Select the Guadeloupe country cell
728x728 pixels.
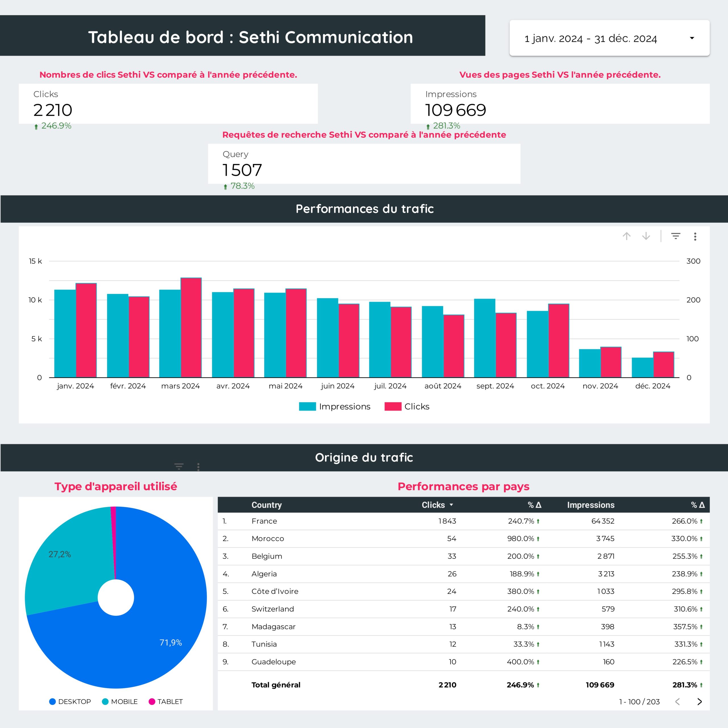coord(274,662)
